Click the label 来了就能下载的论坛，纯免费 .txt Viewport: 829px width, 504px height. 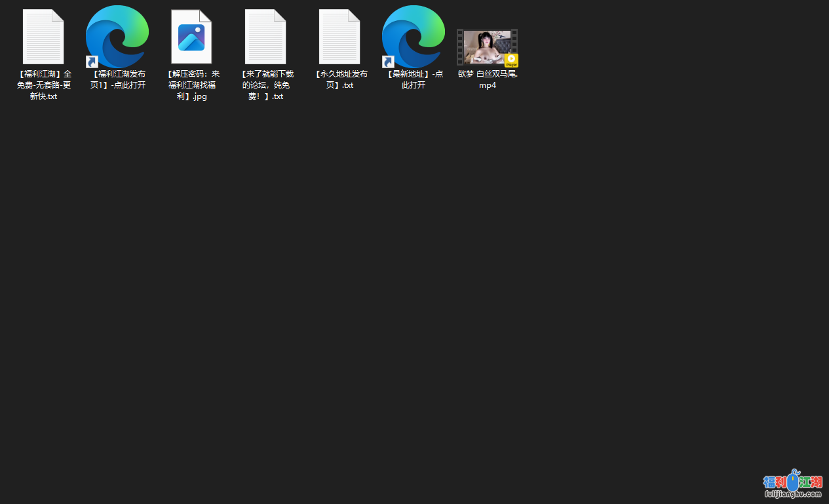(x=266, y=85)
